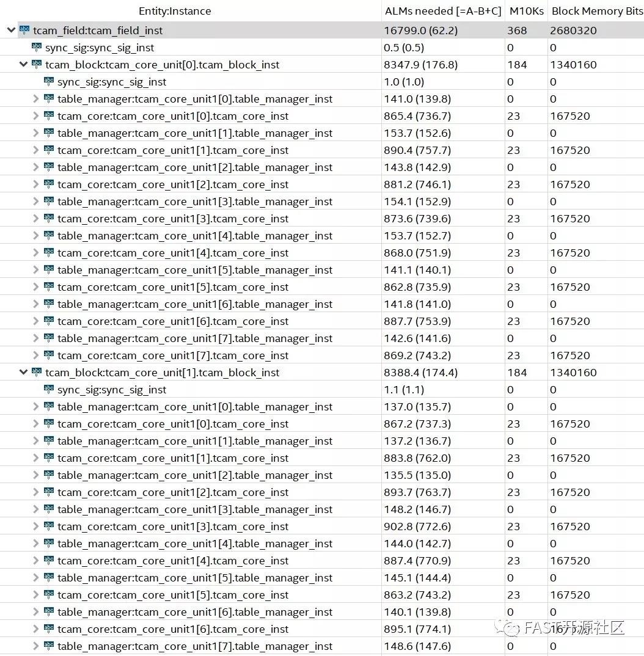
Task: Click the entity icon of tcam_block tcam_core_unit[1]
Action: 37,372
